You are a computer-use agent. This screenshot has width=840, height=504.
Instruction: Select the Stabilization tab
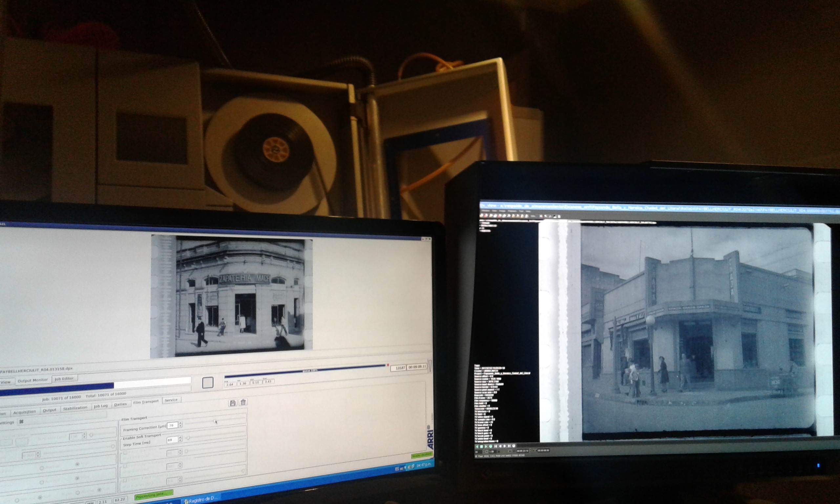pos(75,408)
